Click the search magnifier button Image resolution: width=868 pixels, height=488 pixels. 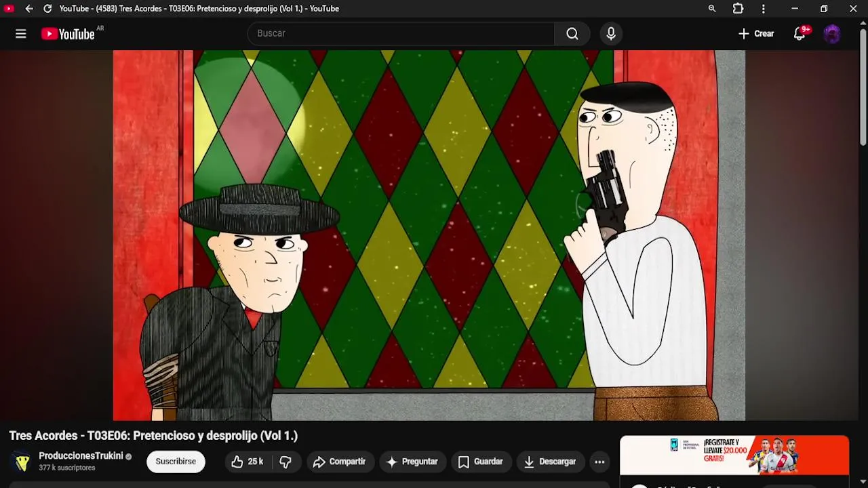click(x=572, y=34)
